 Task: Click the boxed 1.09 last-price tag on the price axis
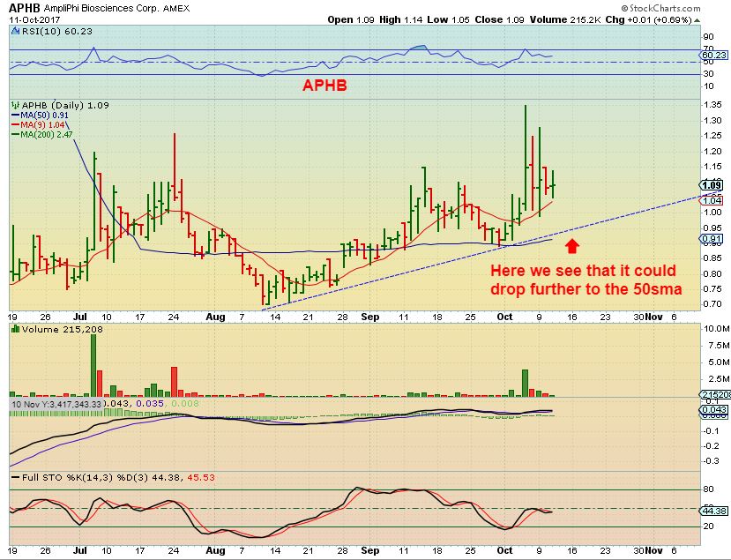[x=712, y=185]
